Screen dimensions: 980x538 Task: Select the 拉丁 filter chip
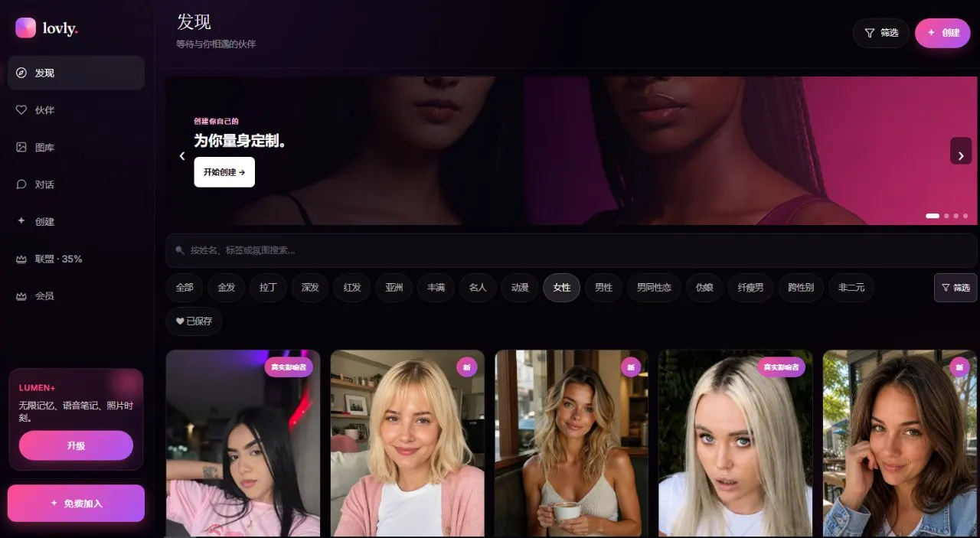point(268,288)
